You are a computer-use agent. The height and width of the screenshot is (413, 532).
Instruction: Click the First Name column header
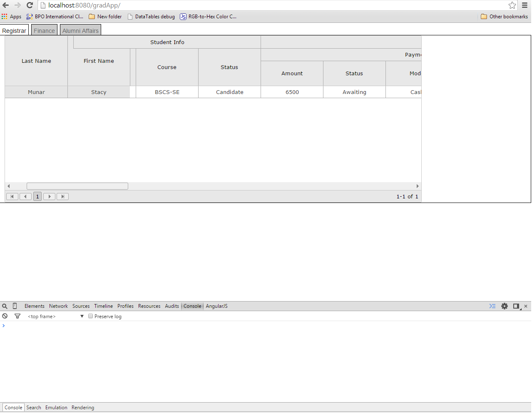[99, 61]
